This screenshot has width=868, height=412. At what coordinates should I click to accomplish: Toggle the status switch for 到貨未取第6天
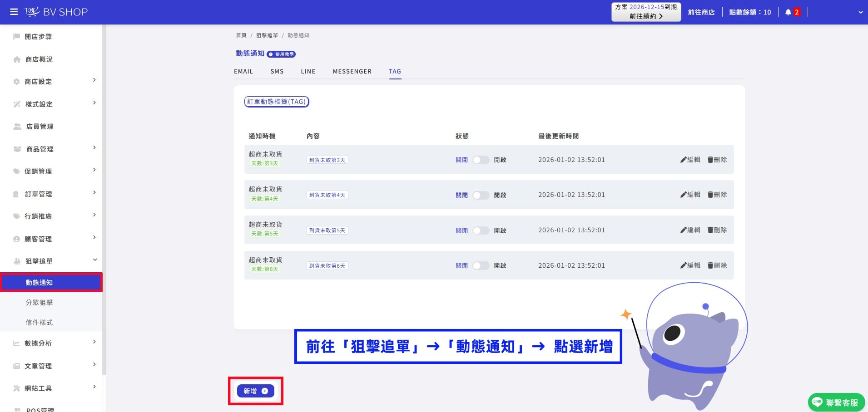pyautogui.click(x=481, y=265)
